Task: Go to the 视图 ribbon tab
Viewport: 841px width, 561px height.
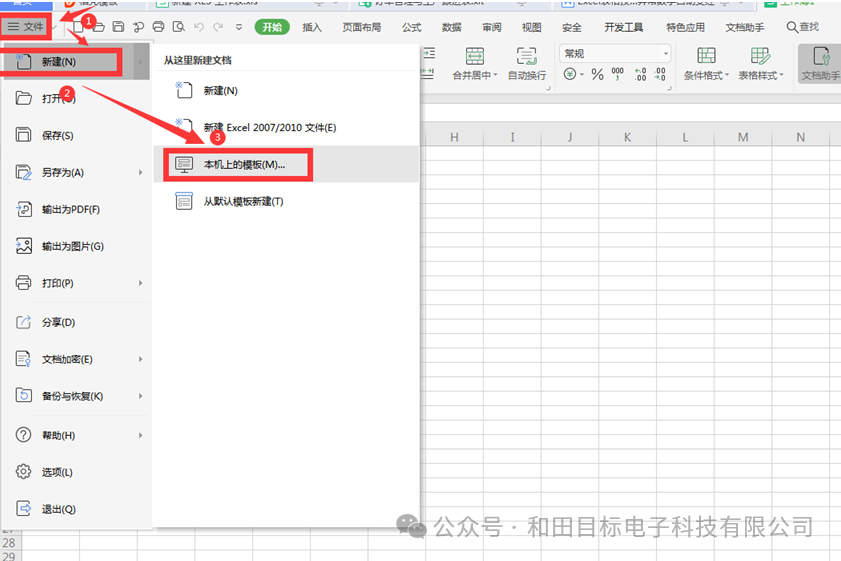Action: (x=532, y=27)
